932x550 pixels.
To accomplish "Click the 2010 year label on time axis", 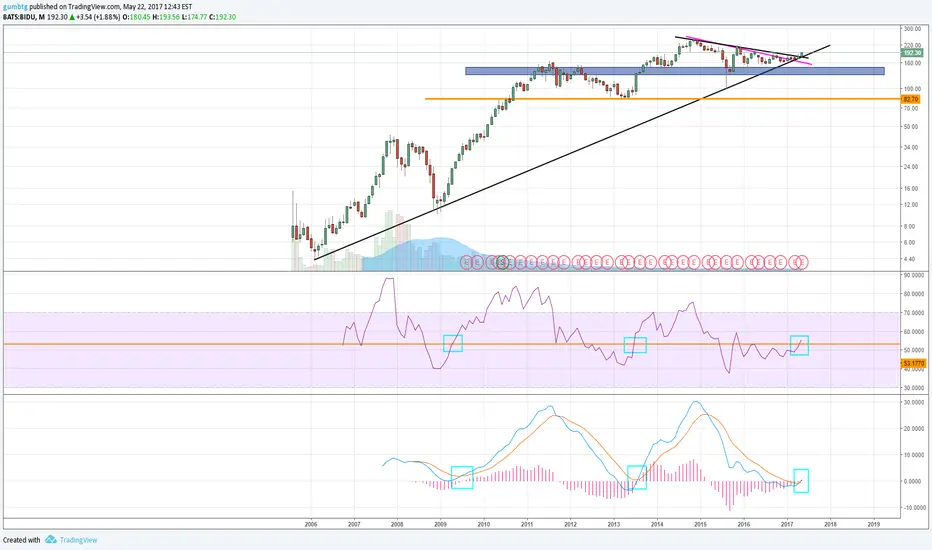I will coord(484,524).
